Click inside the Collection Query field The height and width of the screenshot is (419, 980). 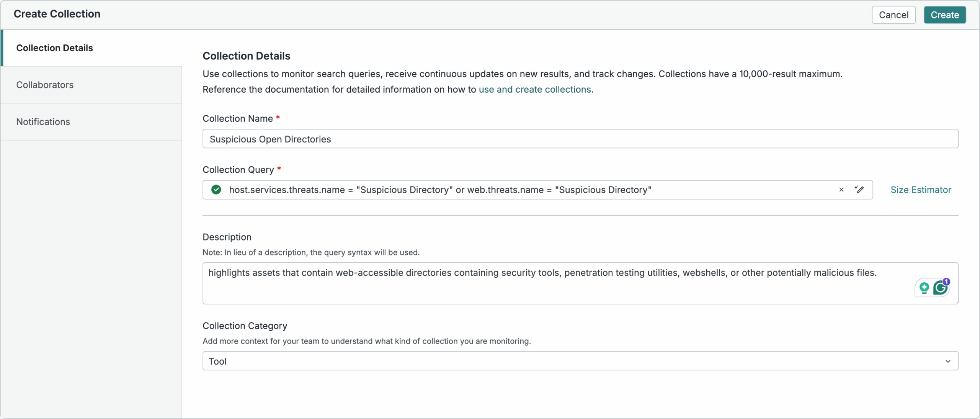(536, 190)
